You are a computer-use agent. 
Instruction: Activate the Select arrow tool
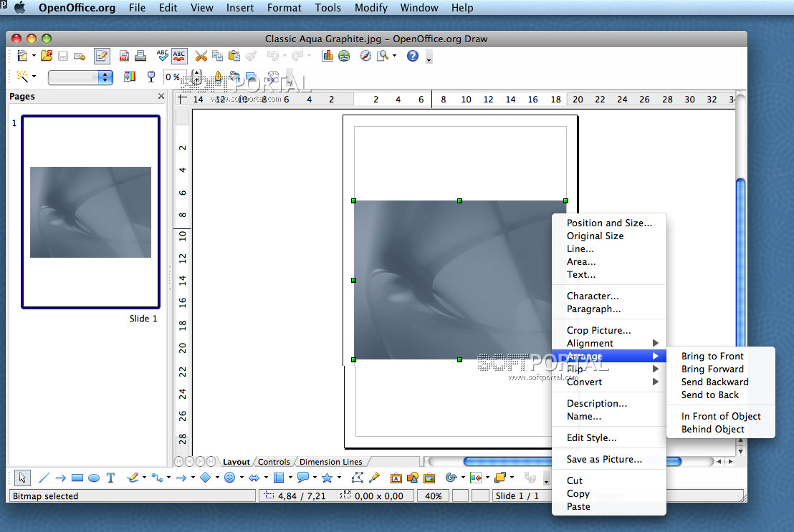(22, 478)
